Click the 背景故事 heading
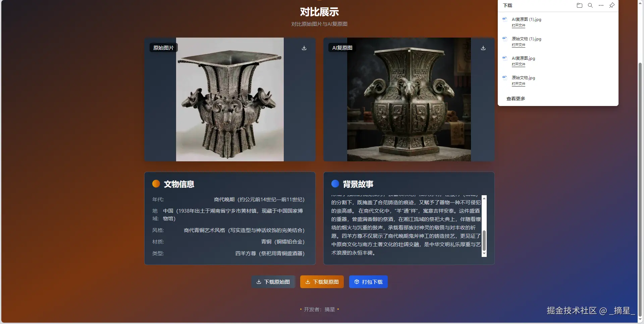This screenshot has height=324, width=644. [x=358, y=184]
